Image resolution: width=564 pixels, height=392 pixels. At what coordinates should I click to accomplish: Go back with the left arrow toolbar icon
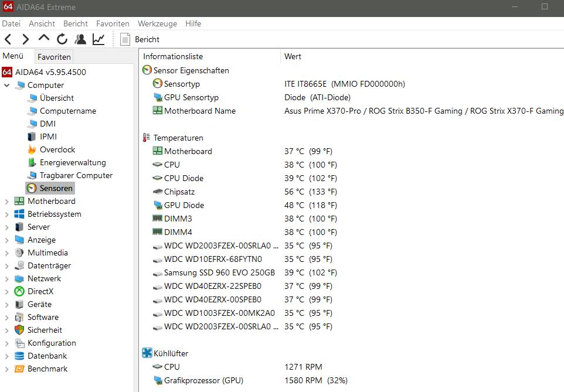click(x=8, y=39)
